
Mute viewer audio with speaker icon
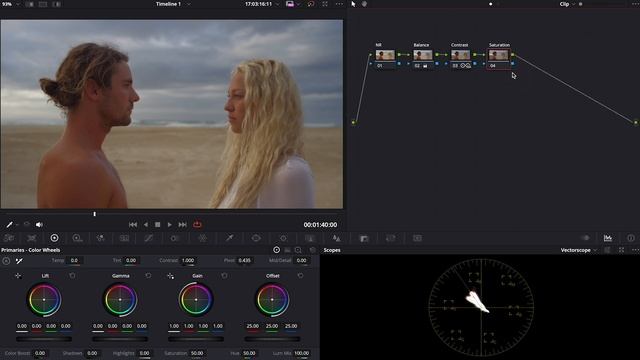click(39, 224)
